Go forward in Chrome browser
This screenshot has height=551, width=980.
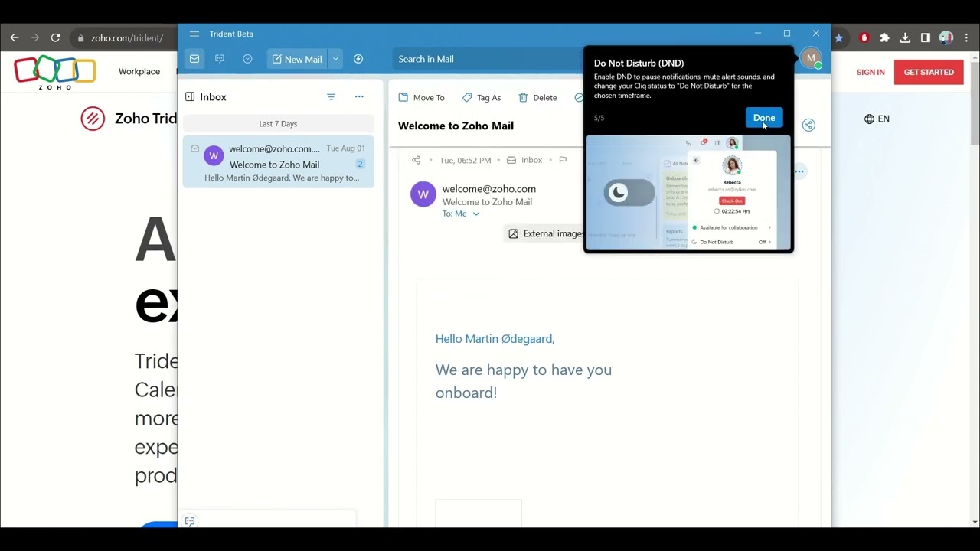tap(34, 37)
